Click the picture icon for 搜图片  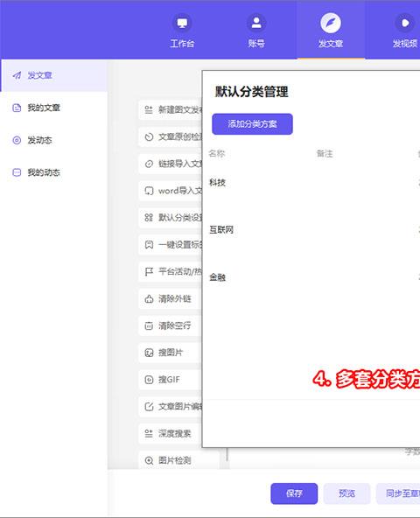point(149,353)
